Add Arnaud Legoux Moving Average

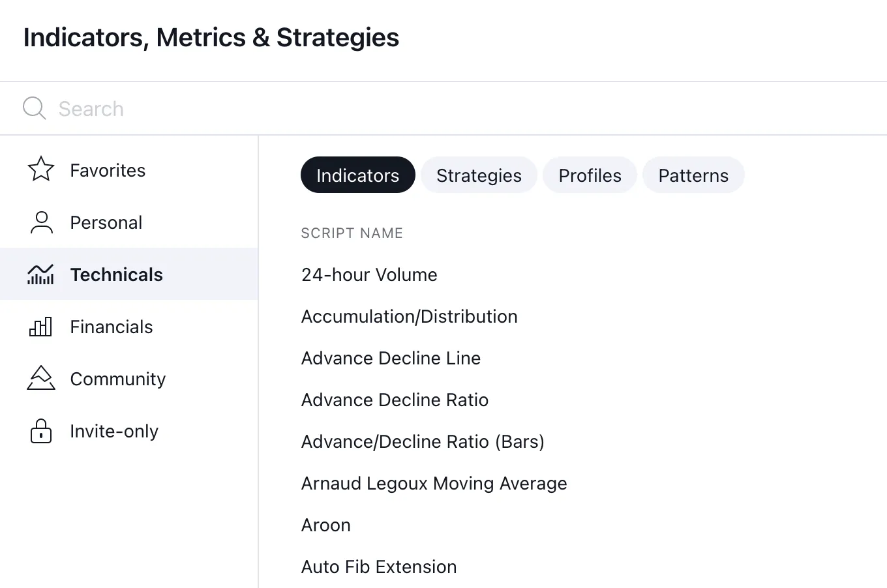pyautogui.click(x=434, y=483)
